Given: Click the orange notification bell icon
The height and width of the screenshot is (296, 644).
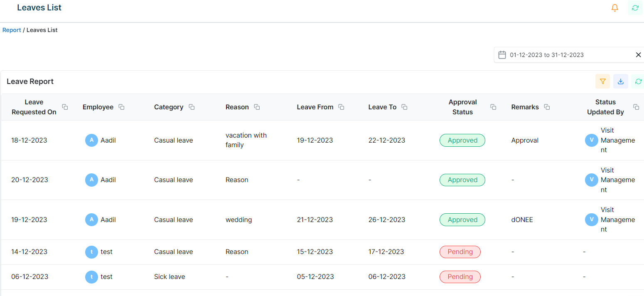Looking at the screenshot, I should [615, 7].
